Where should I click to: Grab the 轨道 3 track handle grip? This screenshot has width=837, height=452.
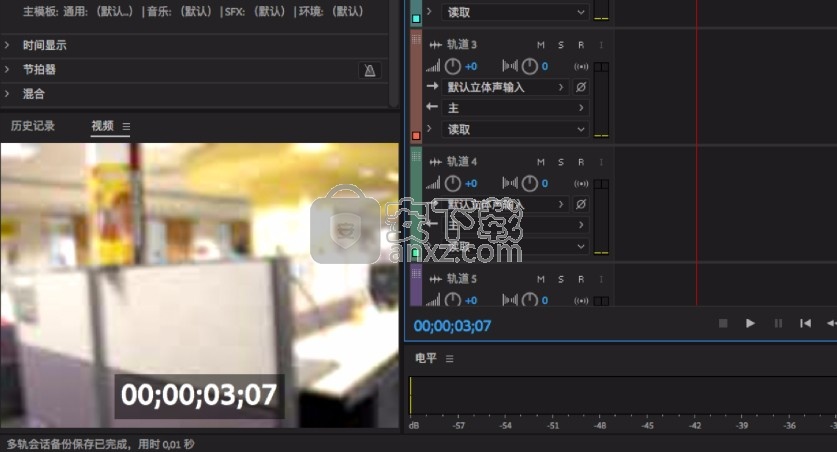pyautogui.click(x=416, y=38)
